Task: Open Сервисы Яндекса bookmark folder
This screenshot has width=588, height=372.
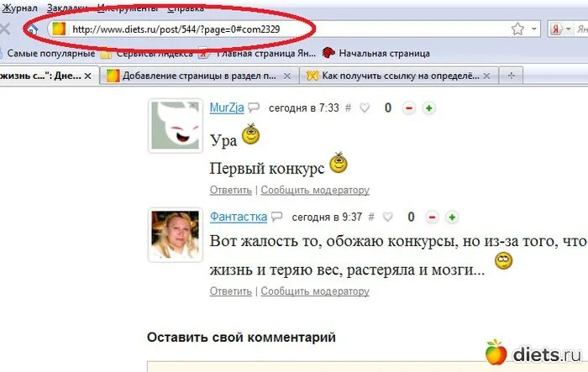Action: click(x=148, y=54)
